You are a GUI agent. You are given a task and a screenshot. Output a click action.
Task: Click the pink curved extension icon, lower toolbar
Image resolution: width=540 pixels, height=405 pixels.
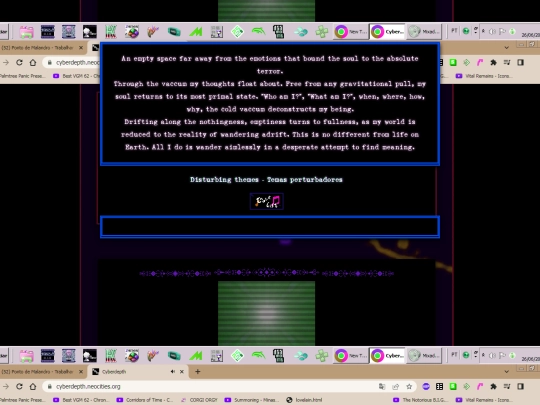(480, 386)
